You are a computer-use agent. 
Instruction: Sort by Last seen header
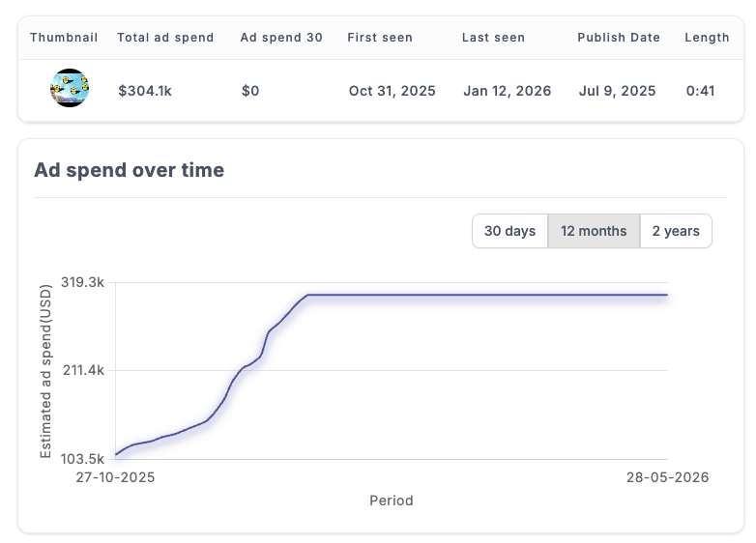[493, 38]
